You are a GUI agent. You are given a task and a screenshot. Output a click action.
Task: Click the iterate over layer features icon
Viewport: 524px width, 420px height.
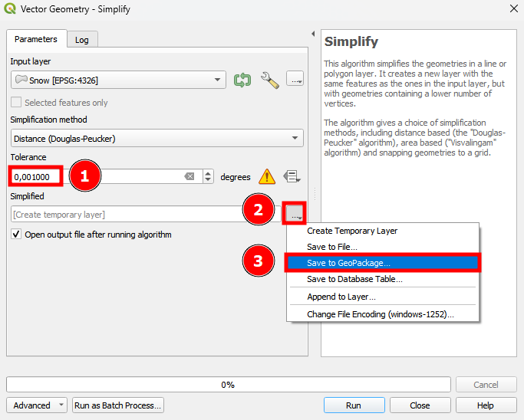(242, 80)
